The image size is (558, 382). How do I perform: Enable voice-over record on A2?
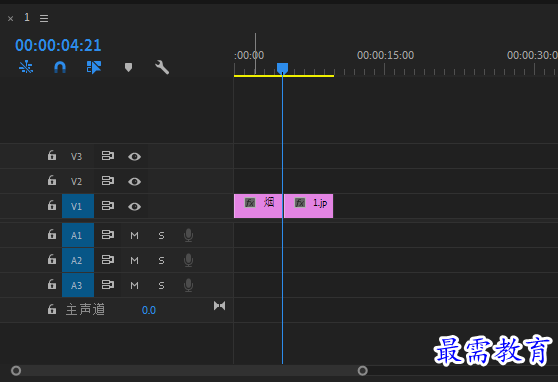pos(189,260)
